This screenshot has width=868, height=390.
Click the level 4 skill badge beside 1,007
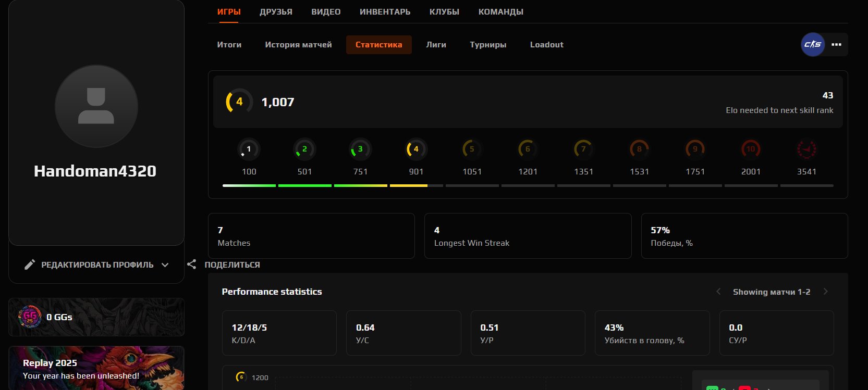tap(239, 102)
